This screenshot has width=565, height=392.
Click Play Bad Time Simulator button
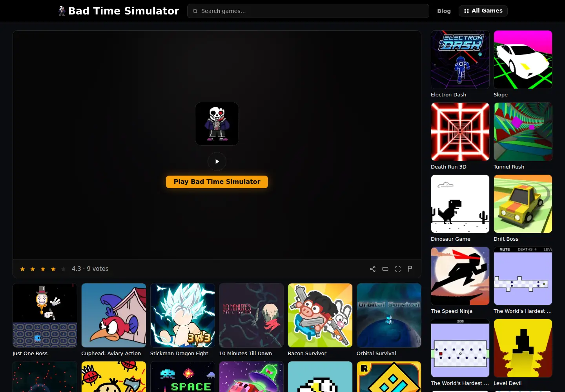[217, 182]
